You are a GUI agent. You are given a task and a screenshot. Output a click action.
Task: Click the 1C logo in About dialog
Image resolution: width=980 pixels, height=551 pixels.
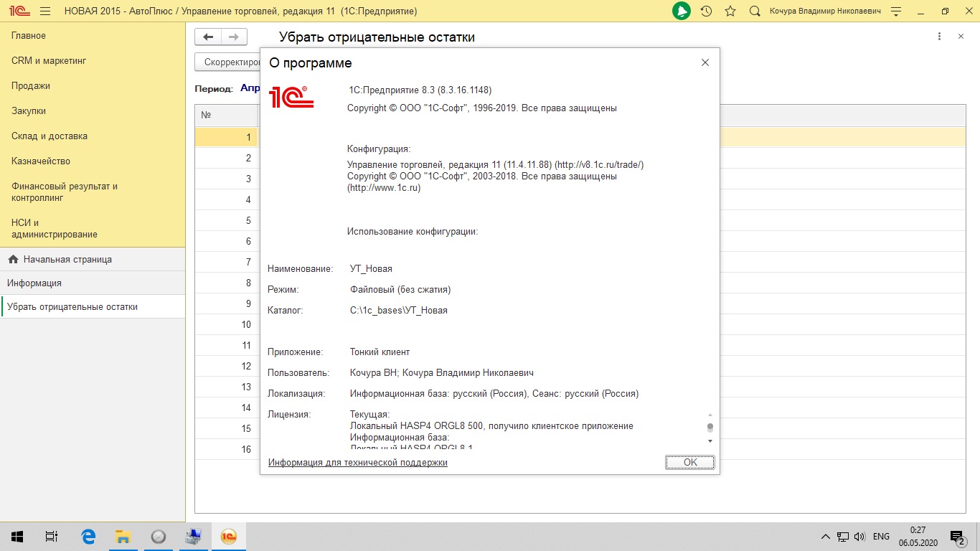(x=291, y=97)
